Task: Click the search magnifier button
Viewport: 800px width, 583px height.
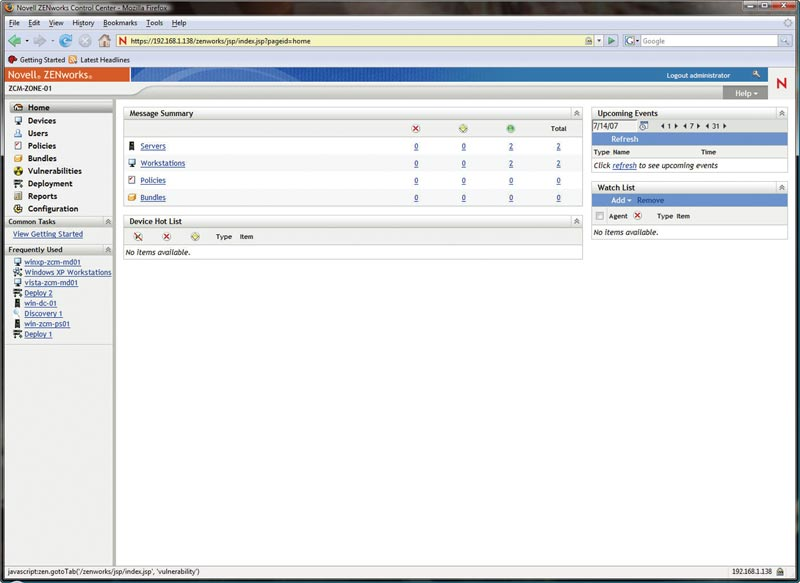Action: point(785,41)
